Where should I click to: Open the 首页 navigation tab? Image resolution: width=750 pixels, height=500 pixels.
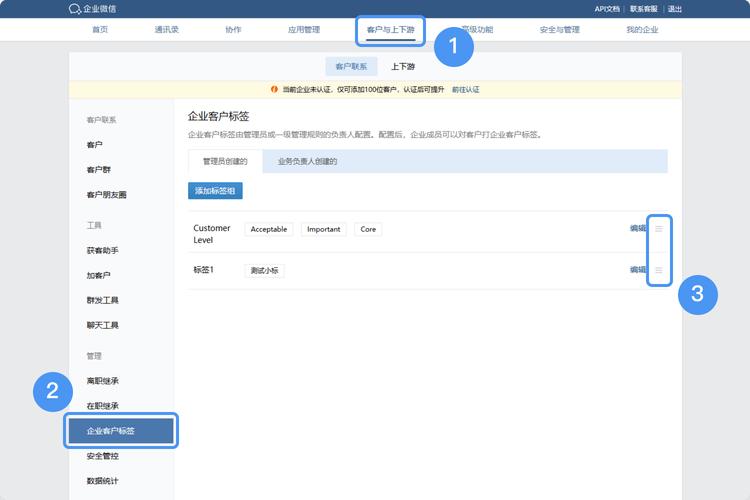click(x=100, y=30)
